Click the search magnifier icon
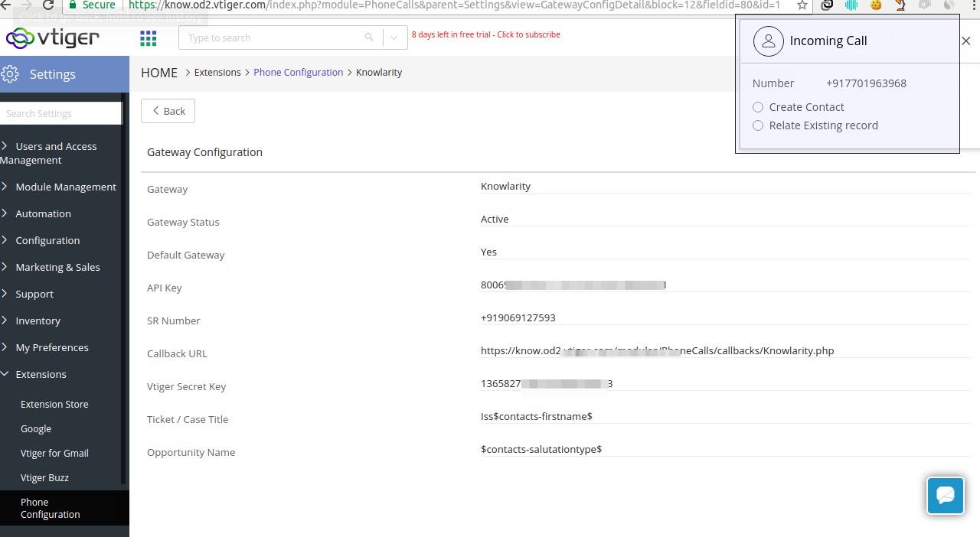 369,37
